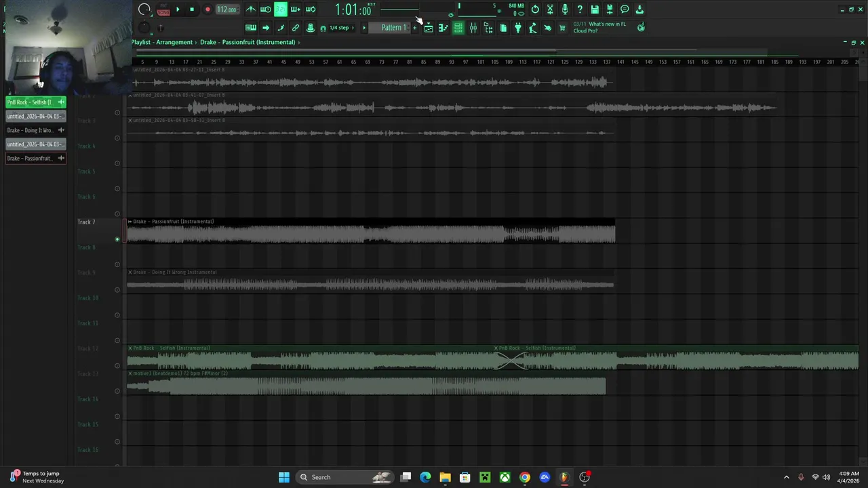Stop playback with the Stop button

pyautogui.click(x=192, y=9)
